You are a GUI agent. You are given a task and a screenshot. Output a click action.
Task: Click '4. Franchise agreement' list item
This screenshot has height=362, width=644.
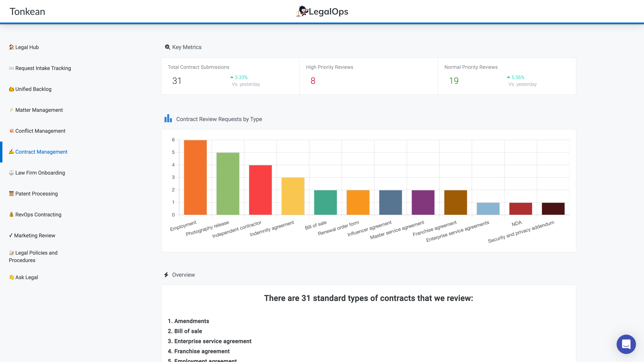tap(199, 351)
